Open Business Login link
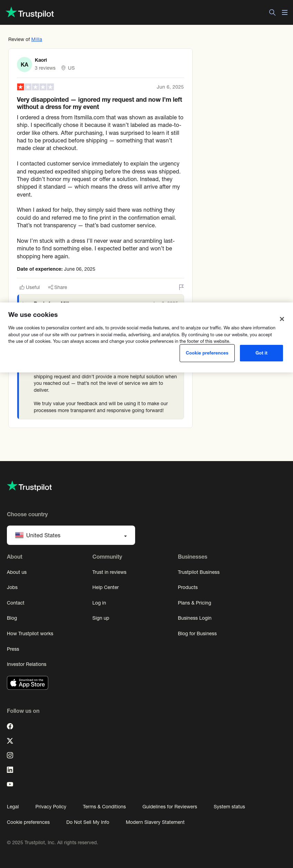Viewport: 293px width, 868px height. coord(195,618)
